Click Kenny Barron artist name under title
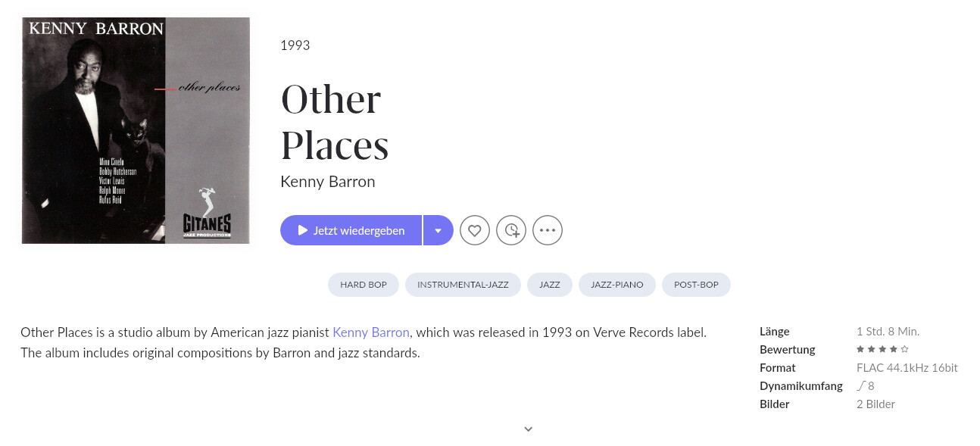Viewport: 980px width, 446px height. (x=328, y=182)
